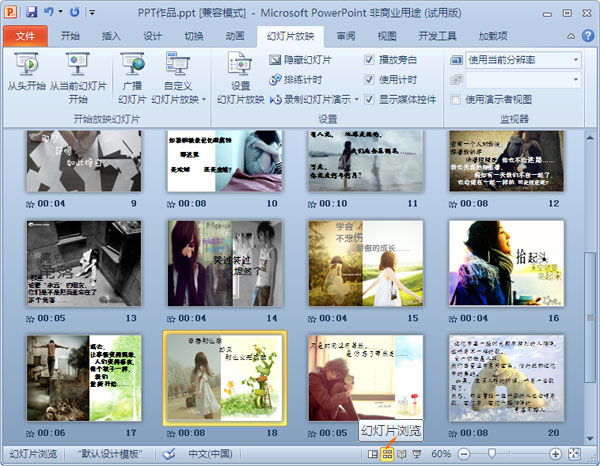Select slide 9 thumbnail

click(84, 161)
